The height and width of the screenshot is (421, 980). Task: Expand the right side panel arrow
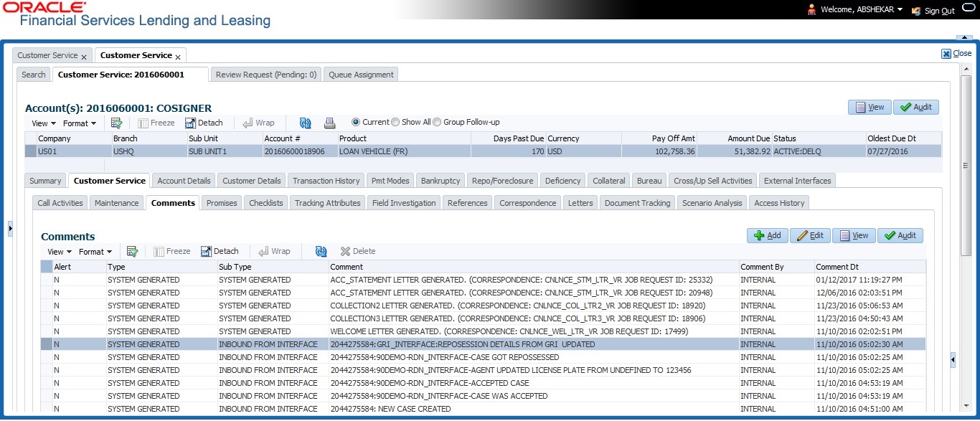[953, 359]
